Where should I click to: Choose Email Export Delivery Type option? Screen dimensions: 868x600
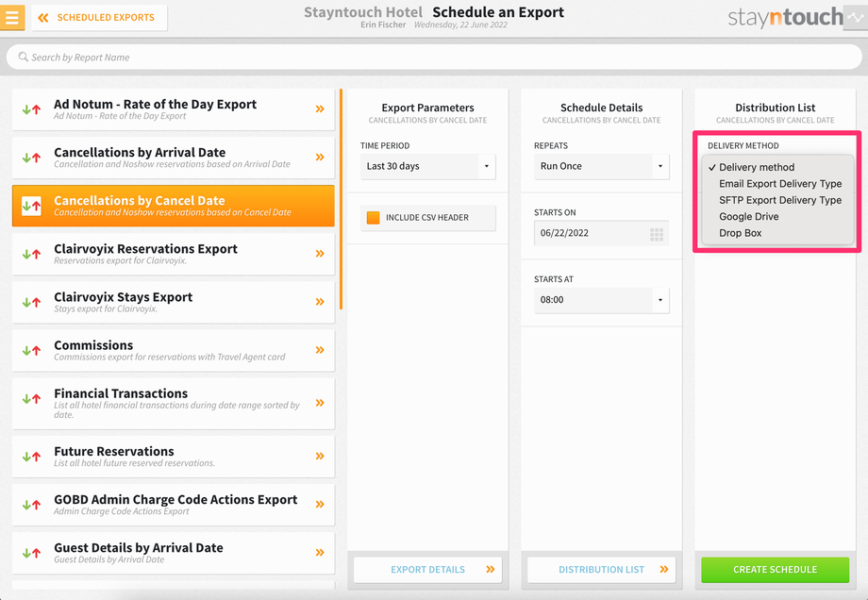tap(778, 184)
